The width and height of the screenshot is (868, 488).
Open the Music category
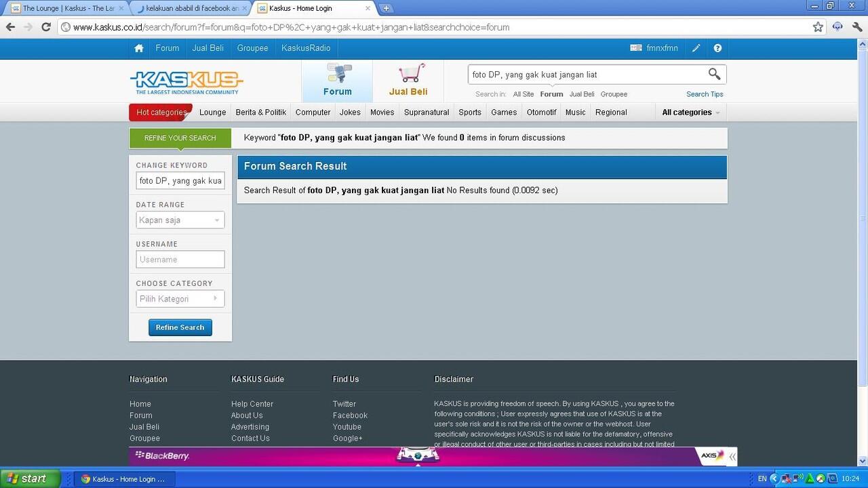pyautogui.click(x=576, y=113)
